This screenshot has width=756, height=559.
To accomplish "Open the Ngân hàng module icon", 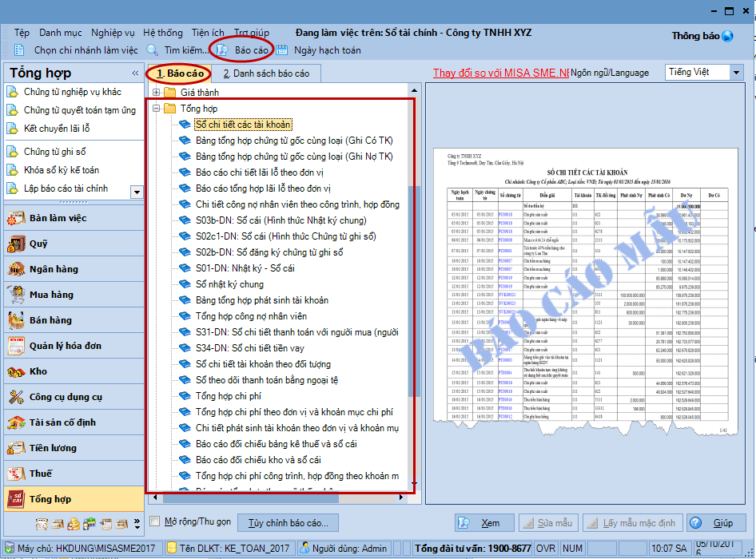I will 16,270.
